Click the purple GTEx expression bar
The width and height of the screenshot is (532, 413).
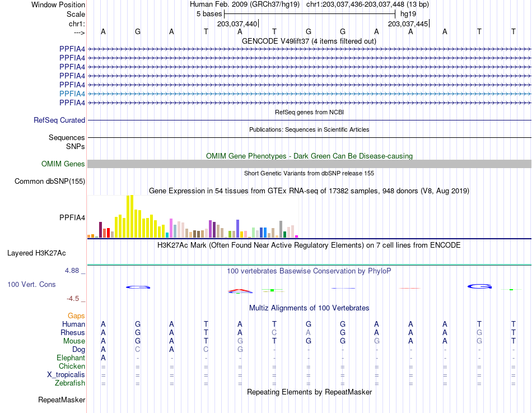tap(211, 229)
